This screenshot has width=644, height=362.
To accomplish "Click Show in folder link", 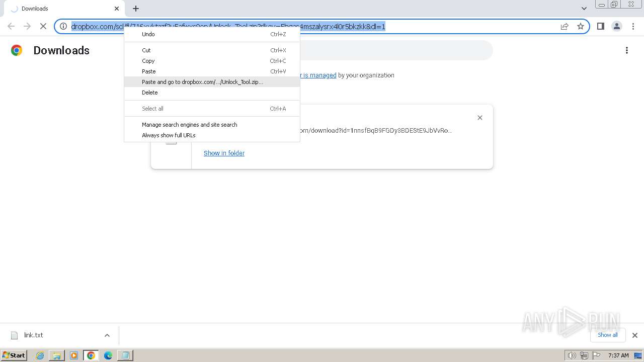I will click(x=224, y=153).
